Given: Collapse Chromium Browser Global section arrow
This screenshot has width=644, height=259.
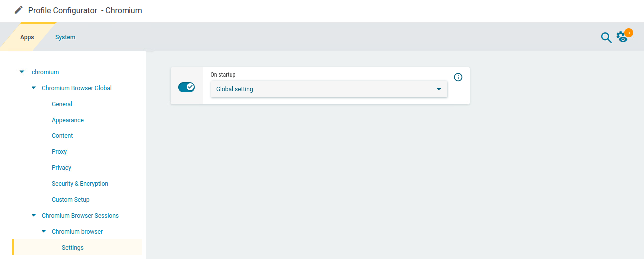Looking at the screenshot, I should point(34,88).
